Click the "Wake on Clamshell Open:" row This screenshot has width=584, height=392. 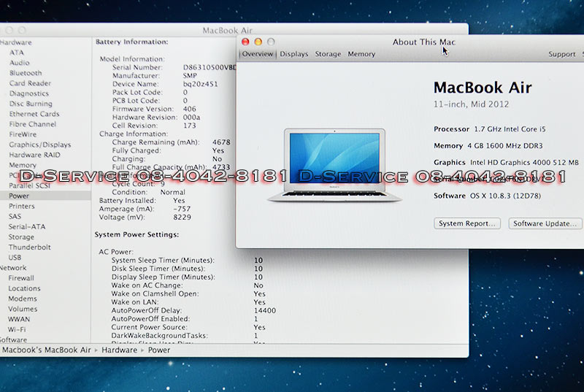[x=188, y=293]
